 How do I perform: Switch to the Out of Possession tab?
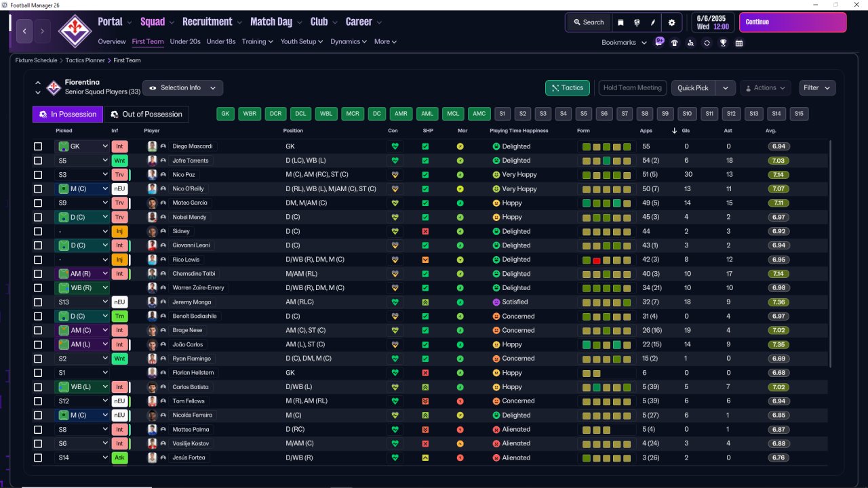[x=146, y=115]
